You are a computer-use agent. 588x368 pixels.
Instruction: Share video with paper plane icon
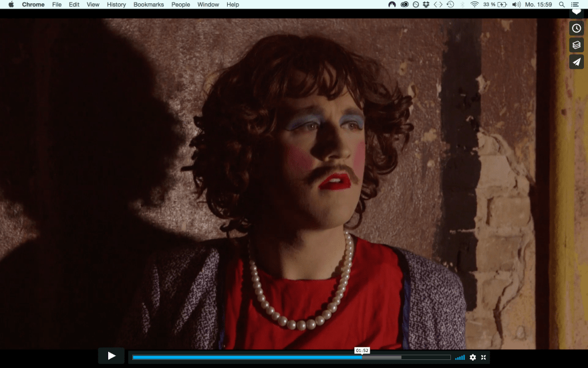(x=576, y=62)
